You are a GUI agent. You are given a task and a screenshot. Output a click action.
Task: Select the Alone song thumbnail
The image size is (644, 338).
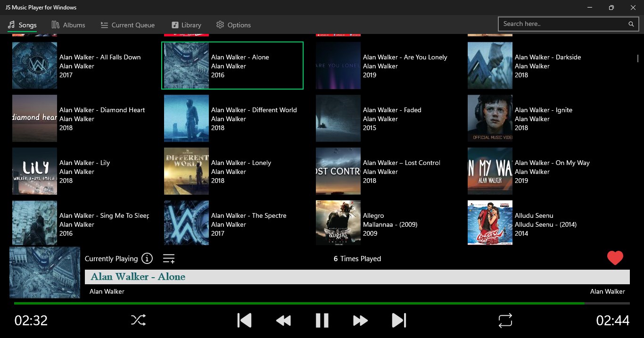186,66
